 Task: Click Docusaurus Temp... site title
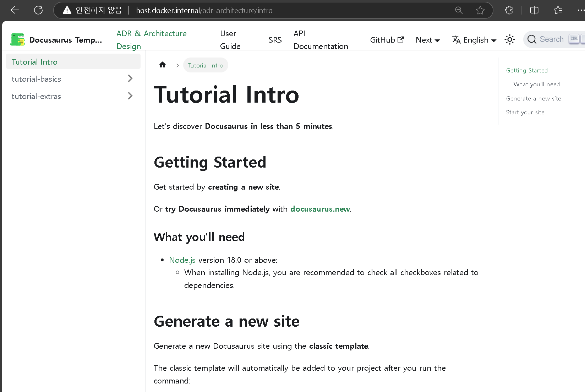pyautogui.click(x=65, y=40)
